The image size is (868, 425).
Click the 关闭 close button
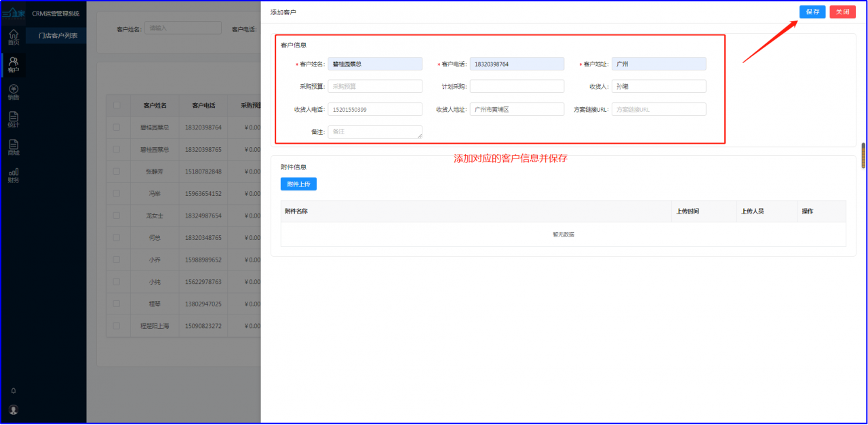tap(842, 12)
